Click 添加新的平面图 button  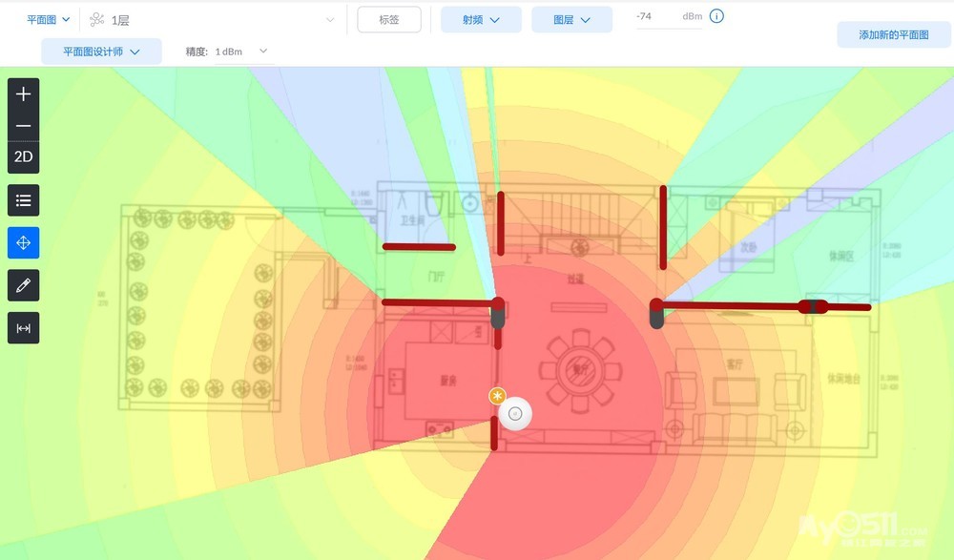point(893,35)
